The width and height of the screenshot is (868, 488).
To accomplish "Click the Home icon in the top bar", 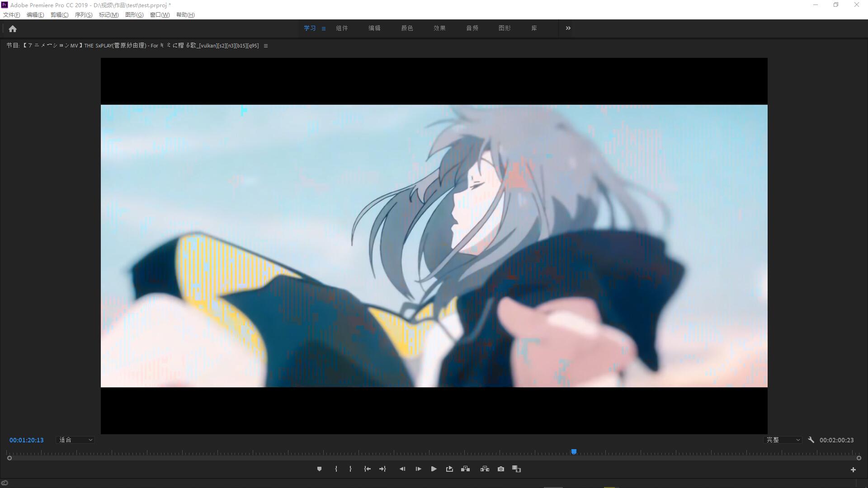I will [x=13, y=28].
